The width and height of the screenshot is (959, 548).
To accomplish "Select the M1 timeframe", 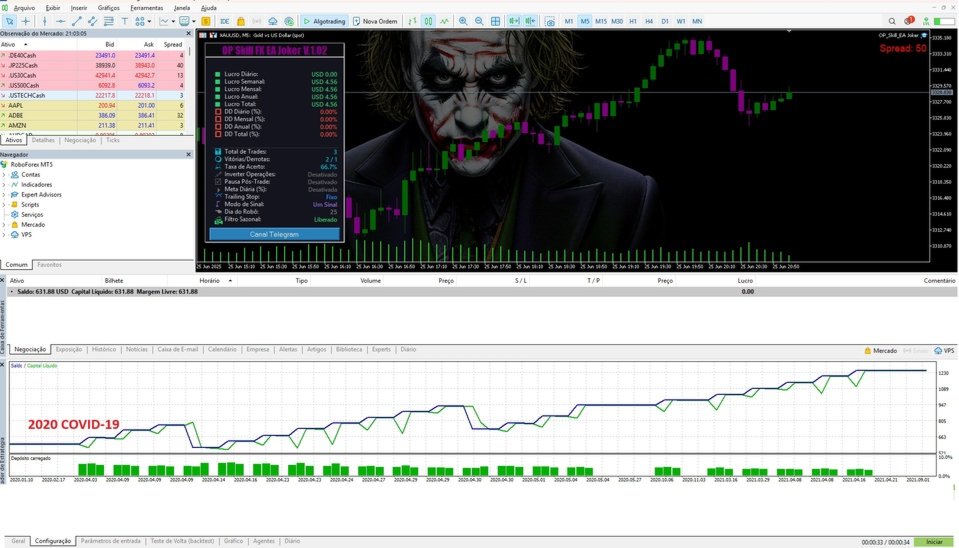I will 569,21.
